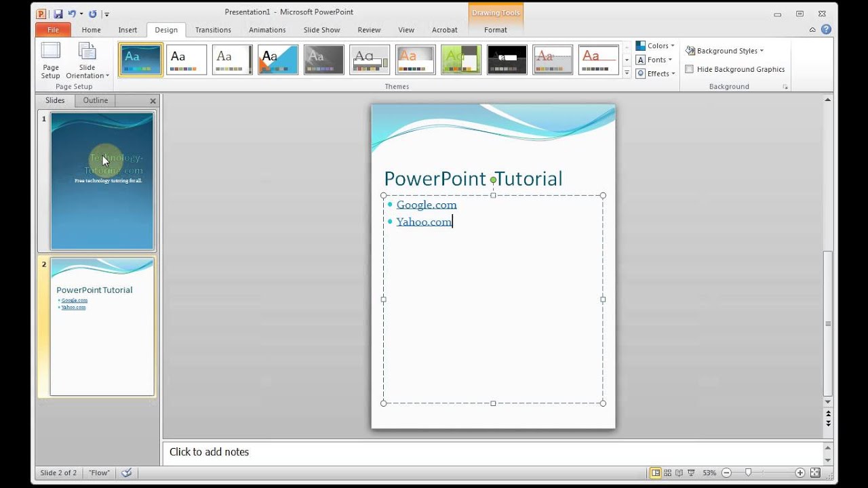Apply the plain white Office theme
Screen dimensions: 868x488
click(x=186, y=60)
